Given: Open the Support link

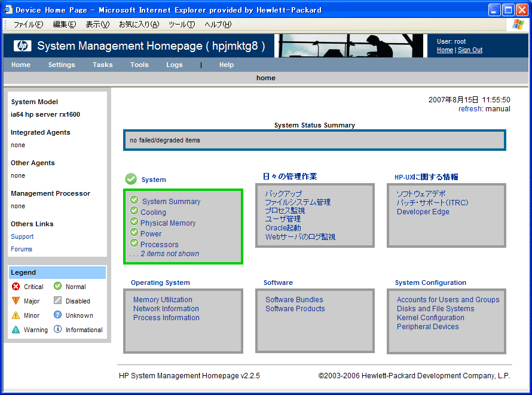Looking at the screenshot, I should 22,236.
